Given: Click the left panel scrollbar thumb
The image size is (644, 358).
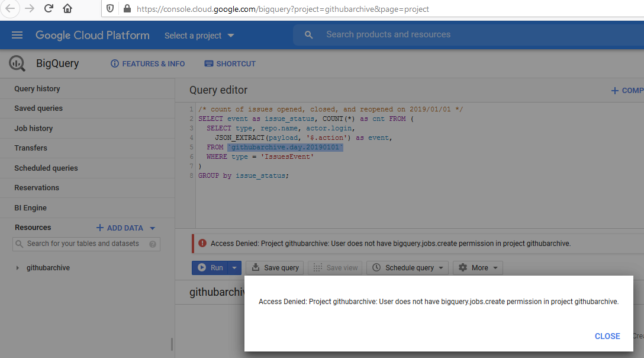Looking at the screenshot, I should 172,344.
